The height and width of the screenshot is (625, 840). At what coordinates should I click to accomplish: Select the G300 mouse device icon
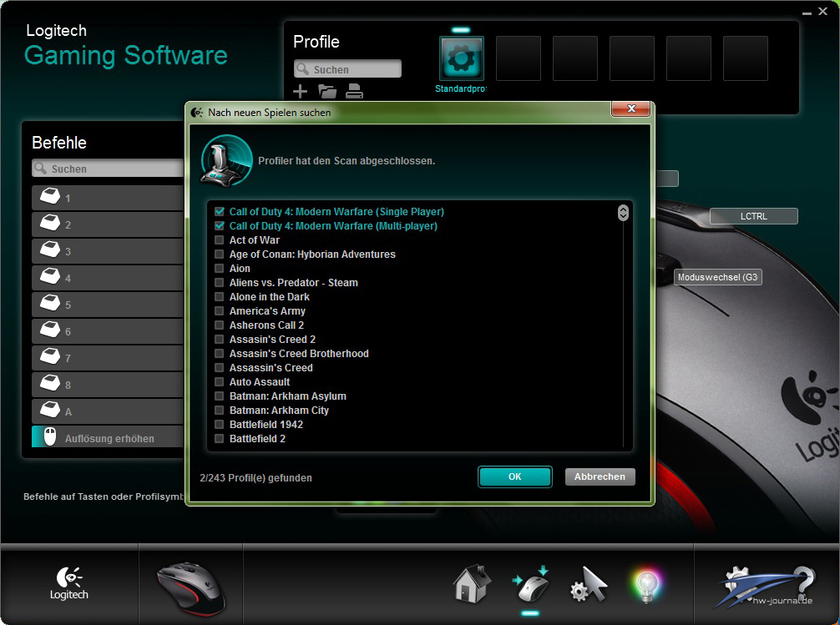tap(190, 587)
